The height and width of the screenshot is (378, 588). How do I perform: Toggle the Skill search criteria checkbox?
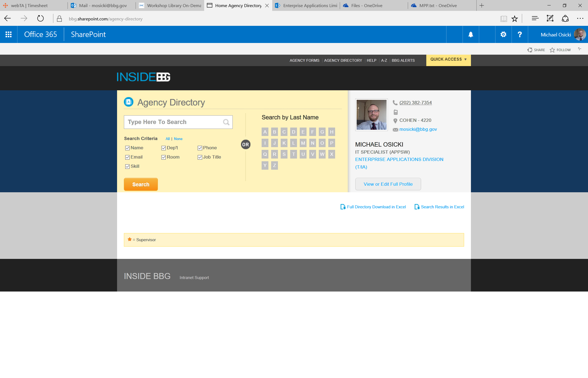pyautogui.click(x=127, y=166)
